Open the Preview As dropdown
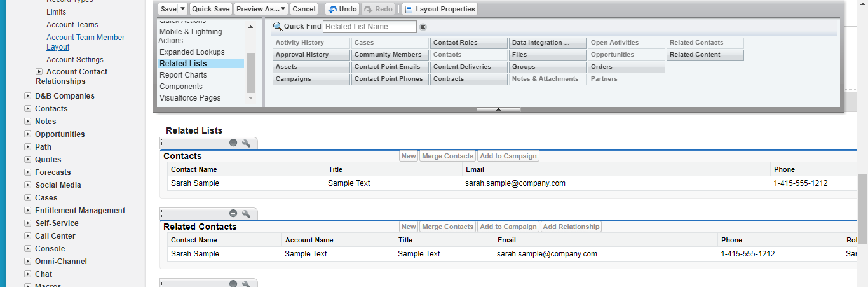The height and width of the screenshot is (287, 868). pyautogui.click(x=261, y=9)
